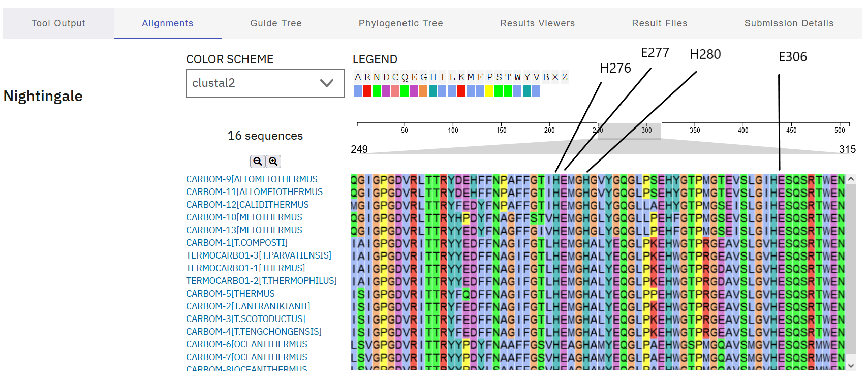Open CARBOM-3[T.SCOTODUCTUS] link
The height and width of the screenshot is (384, 868).
[x=245, y=319]
